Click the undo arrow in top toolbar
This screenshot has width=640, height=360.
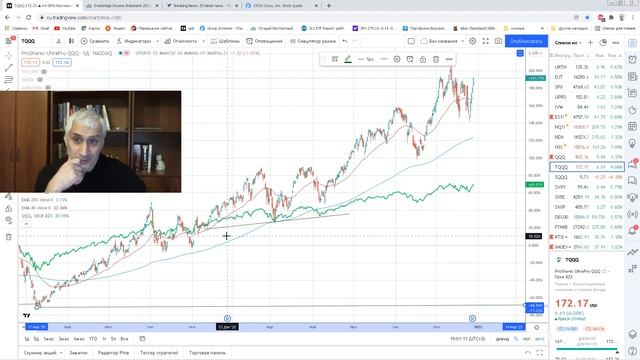(345, 41)
